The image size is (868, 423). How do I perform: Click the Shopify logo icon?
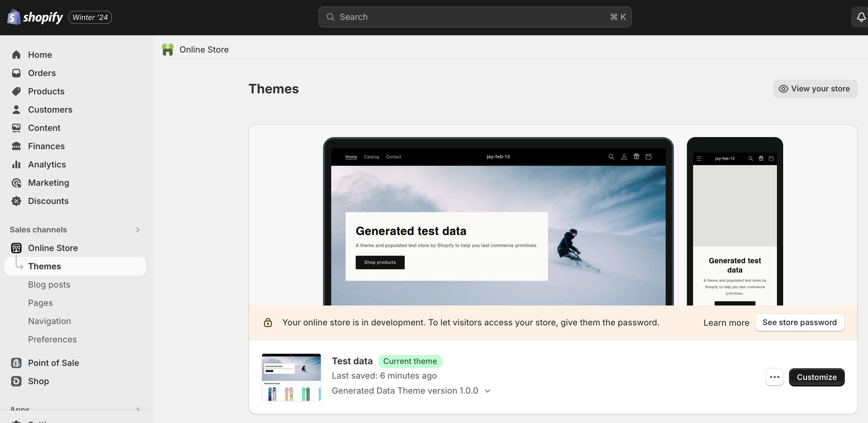click(13, 17)
